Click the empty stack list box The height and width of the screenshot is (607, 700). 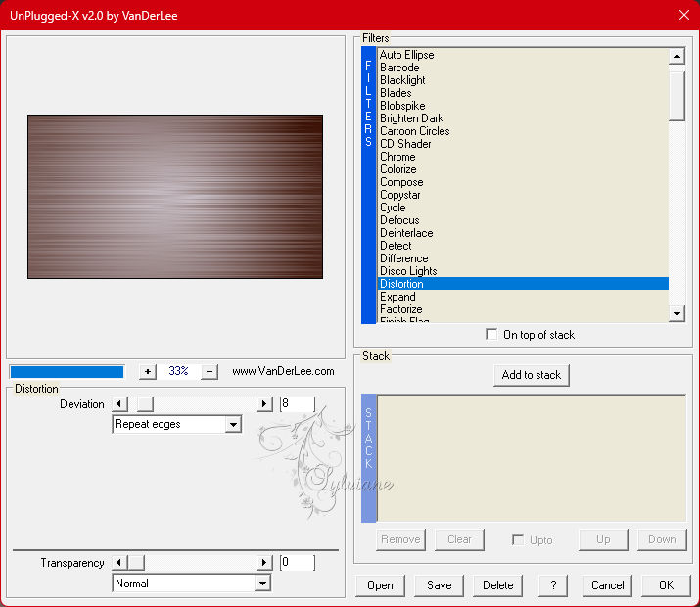(x=532, y=458)
